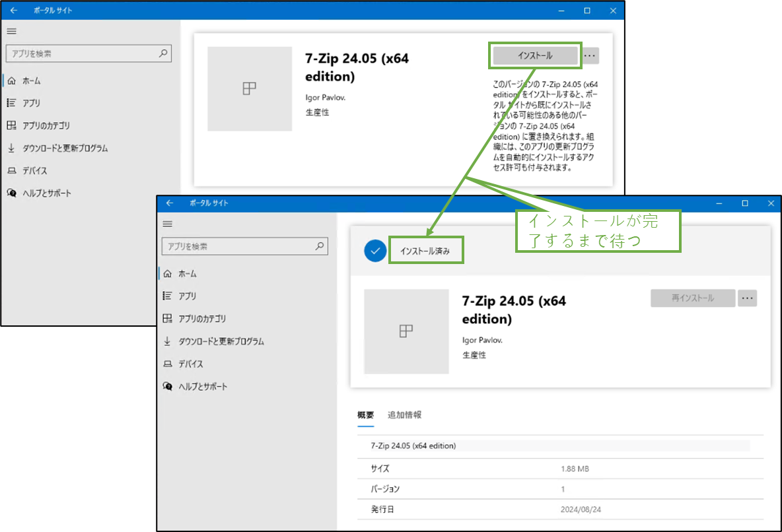782x532 pixels.
Task: Maximize the rear Portal window
Action: (x=587, y=11)
